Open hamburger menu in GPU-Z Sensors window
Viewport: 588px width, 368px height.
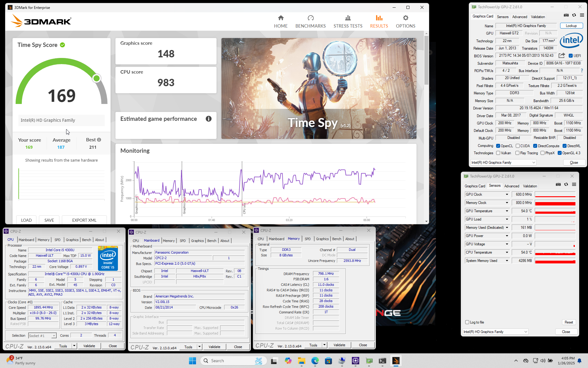(x=574, y=184)
